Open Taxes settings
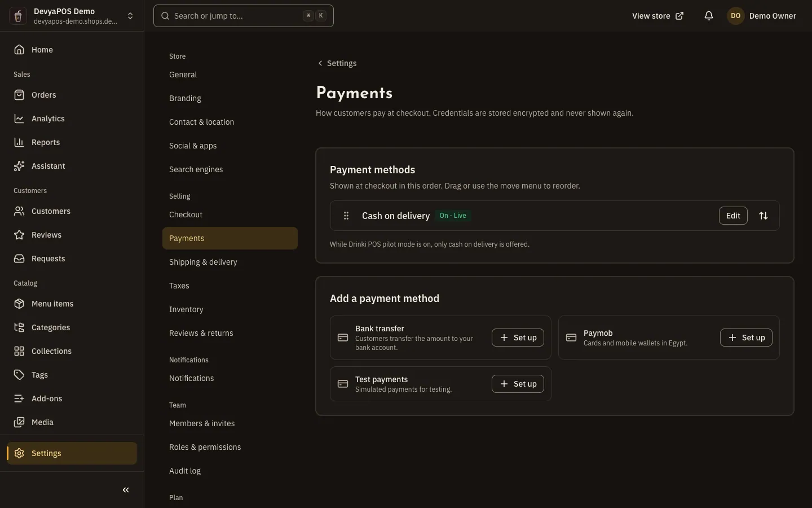812x508 pixels. (230, 286)
